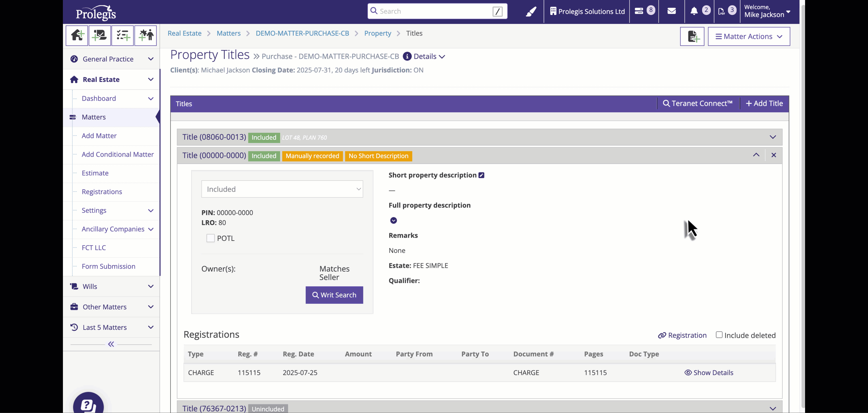Click the add checklist task icon

[x=123, y=35]
